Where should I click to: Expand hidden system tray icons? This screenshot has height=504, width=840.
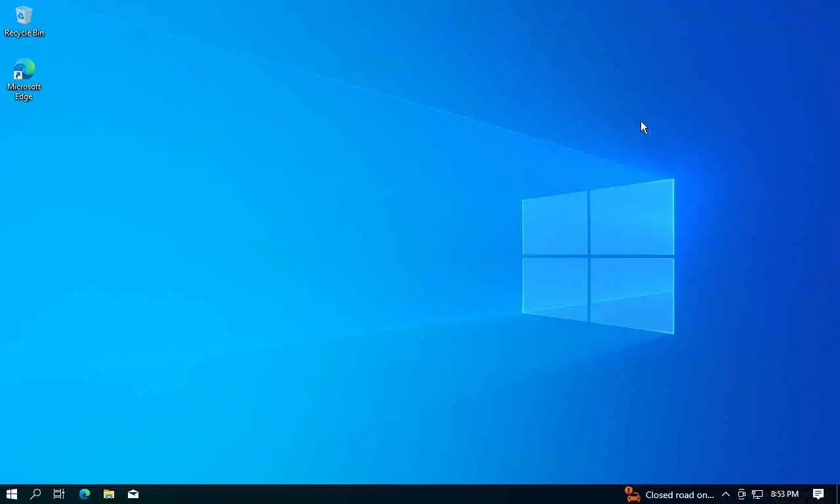point(725,494)
